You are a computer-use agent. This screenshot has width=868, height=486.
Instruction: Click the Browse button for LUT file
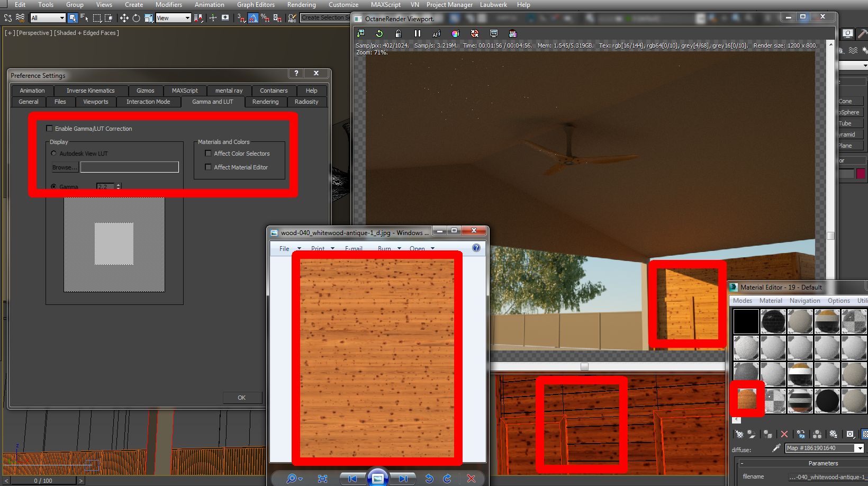[65, 167]
